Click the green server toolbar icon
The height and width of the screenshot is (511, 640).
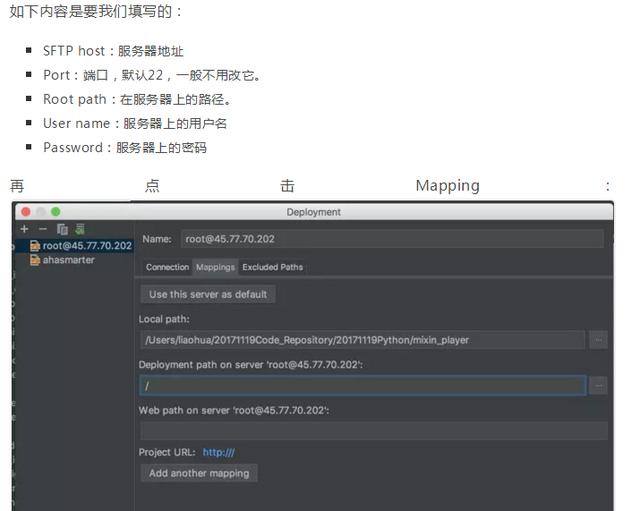(80, 229)
